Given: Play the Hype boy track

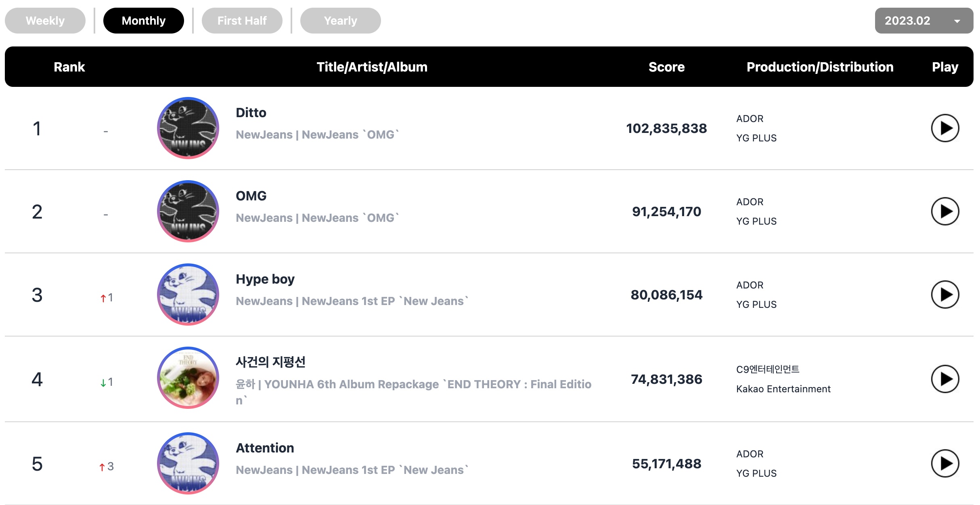Looking at the screenshot, I should pos(945,295).
